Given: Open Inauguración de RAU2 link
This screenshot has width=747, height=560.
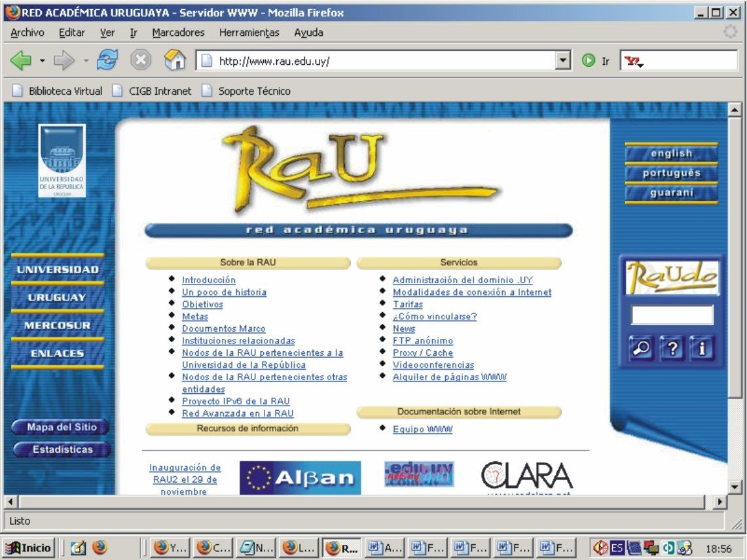Looking at the screenshot, I should click(x=185, y=480).
